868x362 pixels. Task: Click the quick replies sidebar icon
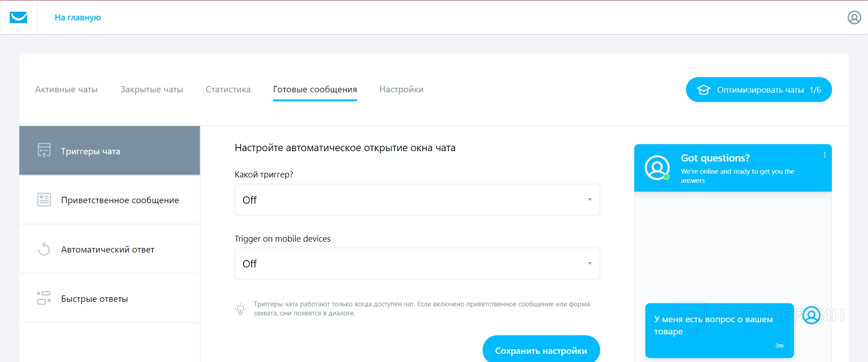pyautogui.click(x=44, y=298)
